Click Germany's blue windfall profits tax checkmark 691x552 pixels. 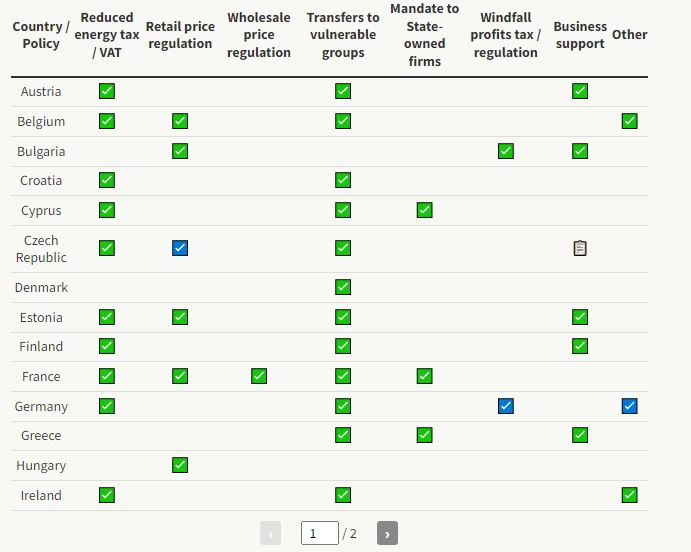[506, 406]
